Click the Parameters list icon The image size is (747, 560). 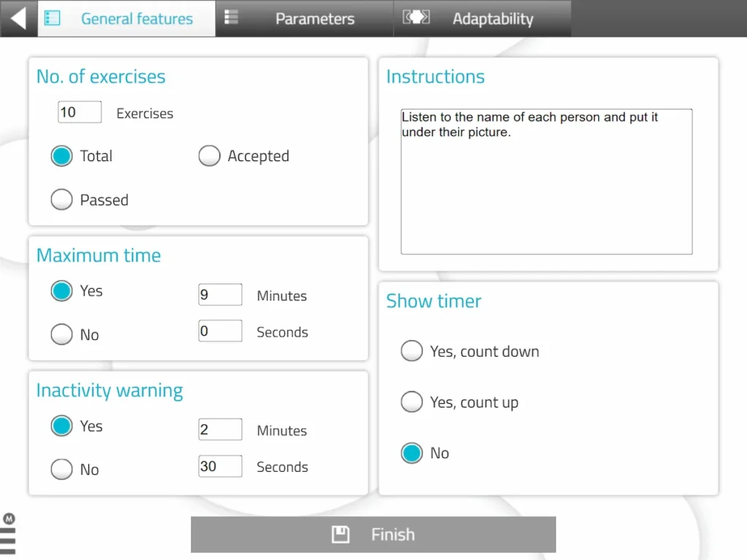[231, 17]
